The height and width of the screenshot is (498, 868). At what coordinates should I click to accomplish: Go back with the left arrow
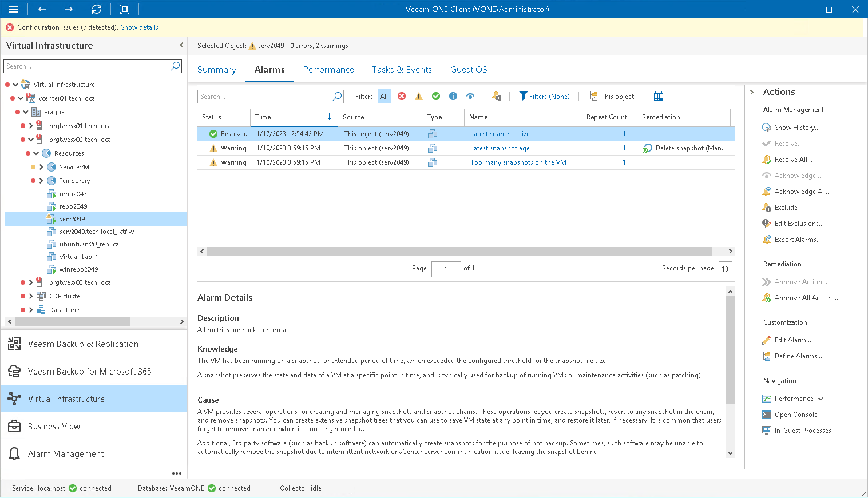point(42,9)
